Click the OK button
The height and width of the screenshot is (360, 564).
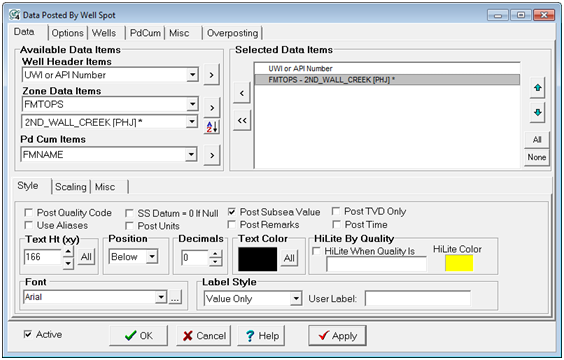138,336
